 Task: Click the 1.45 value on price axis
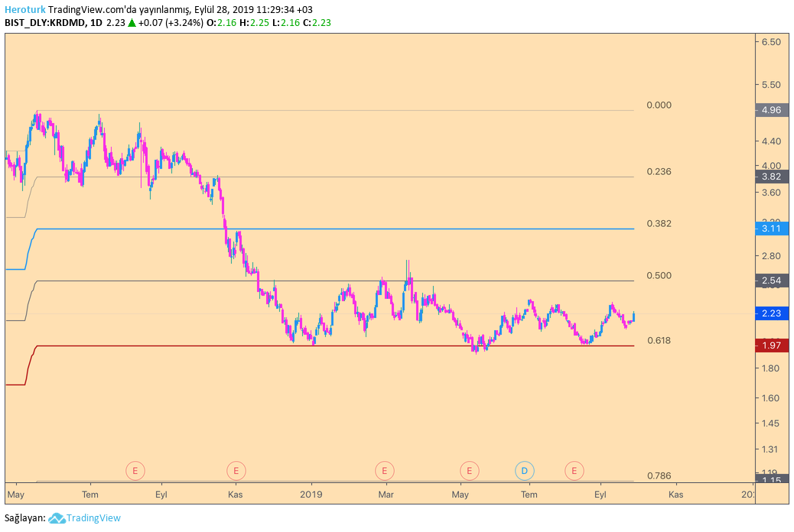[x=771, y=423]
